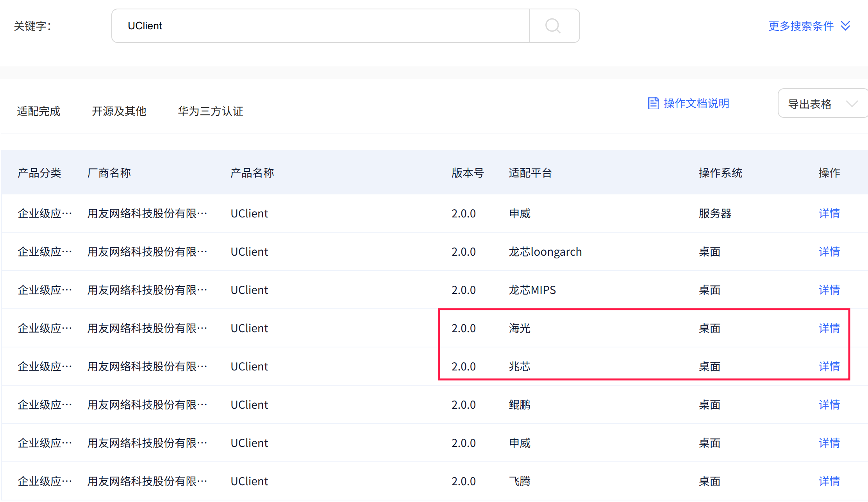The height and width of the screenshot is (502, 868).
Task: Click the 龙芯MIPS platform cell
Action: pos(532,290)
